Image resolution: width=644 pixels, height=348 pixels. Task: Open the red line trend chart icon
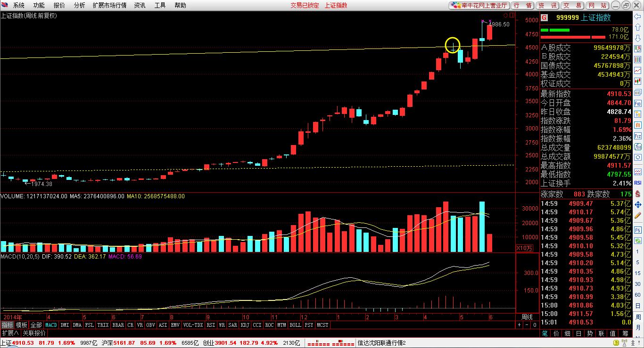638,70
